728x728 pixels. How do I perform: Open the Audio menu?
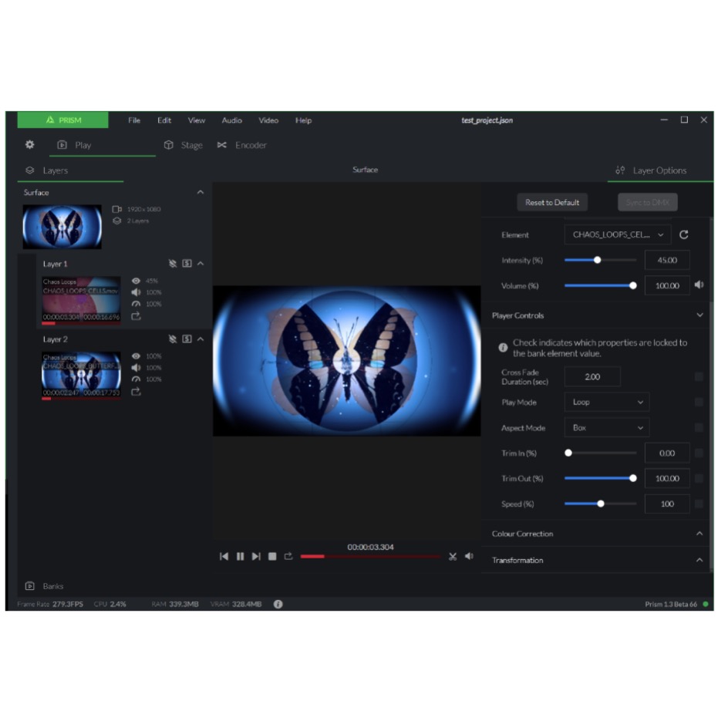point(231,121)
